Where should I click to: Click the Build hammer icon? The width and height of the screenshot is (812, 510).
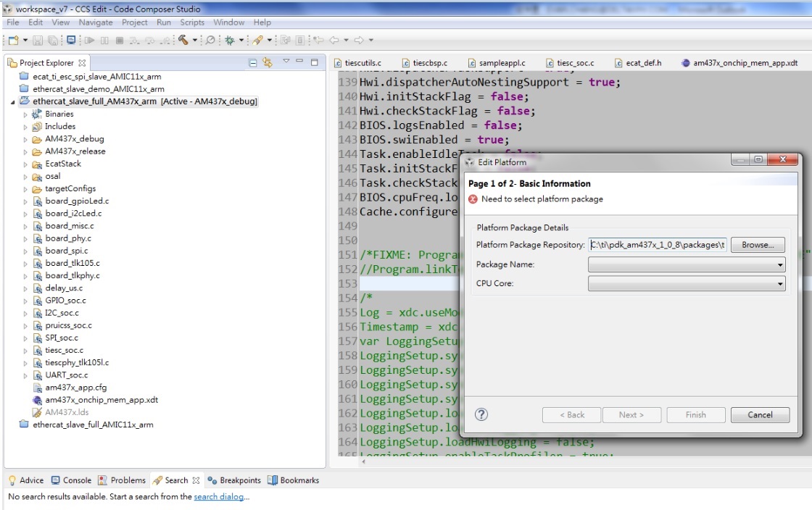(x=183, y=40)
